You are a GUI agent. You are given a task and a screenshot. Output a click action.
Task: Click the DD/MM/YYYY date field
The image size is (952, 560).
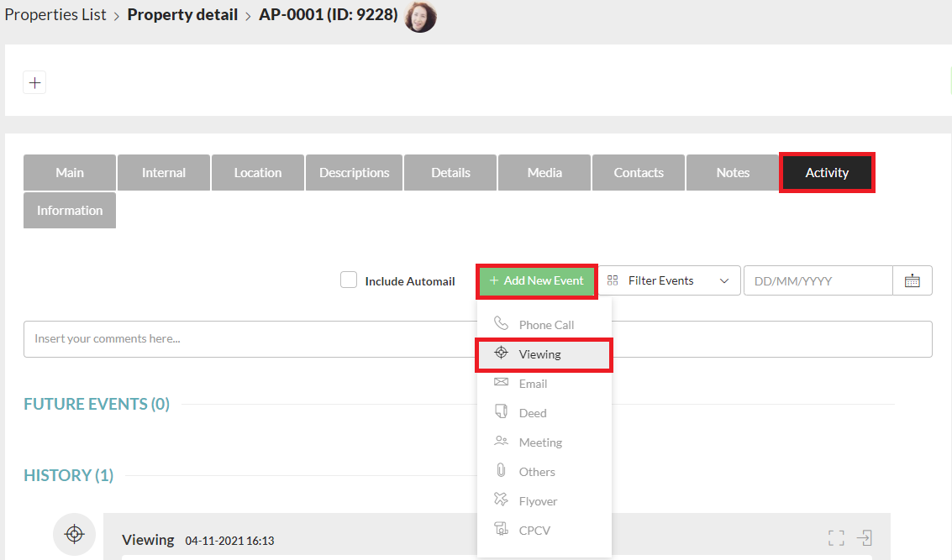[818, 281]
